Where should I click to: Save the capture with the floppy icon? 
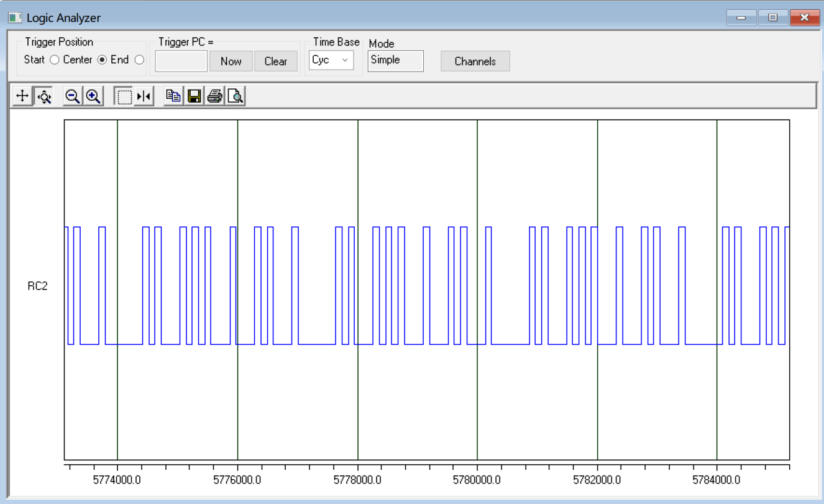(x=195, y=96)
